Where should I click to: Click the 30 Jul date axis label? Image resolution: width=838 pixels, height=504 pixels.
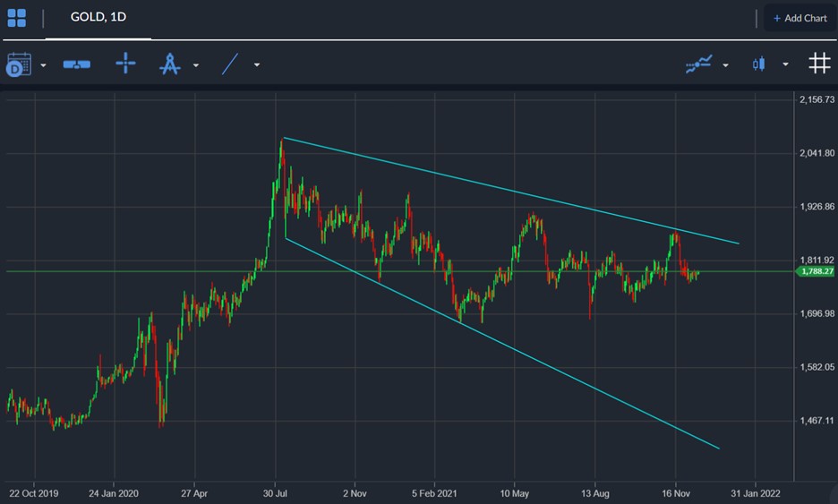point(276,491)
